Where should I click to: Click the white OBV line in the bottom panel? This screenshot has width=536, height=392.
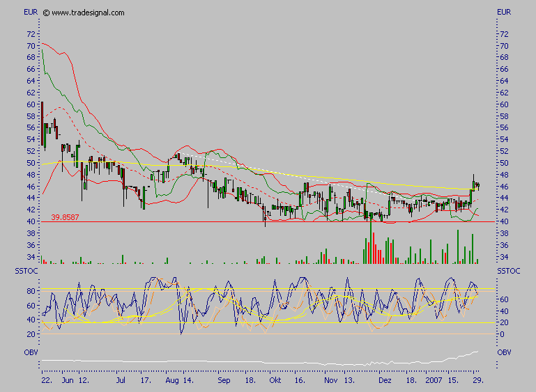pyautogui.click(x=260, y=361)
